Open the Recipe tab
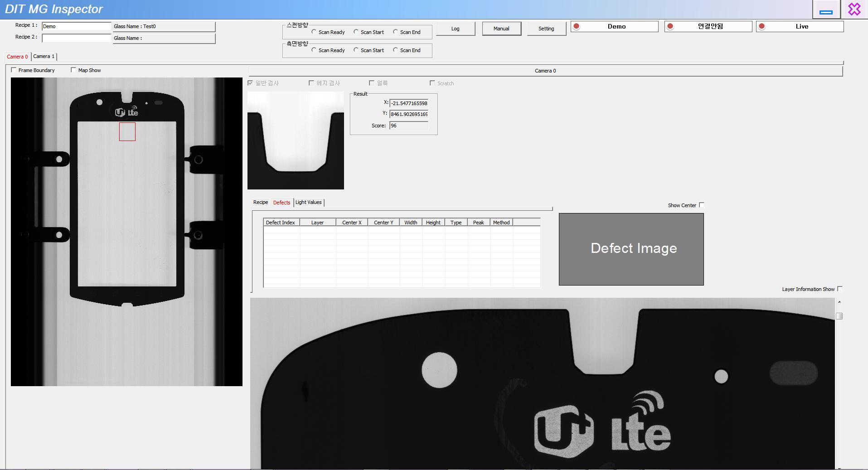 [261, 202]
